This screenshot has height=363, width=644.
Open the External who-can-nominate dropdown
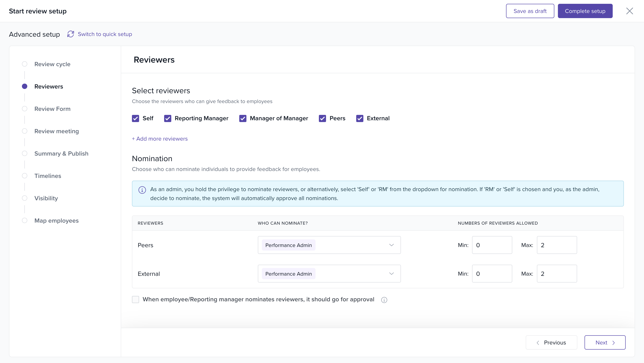329,274
